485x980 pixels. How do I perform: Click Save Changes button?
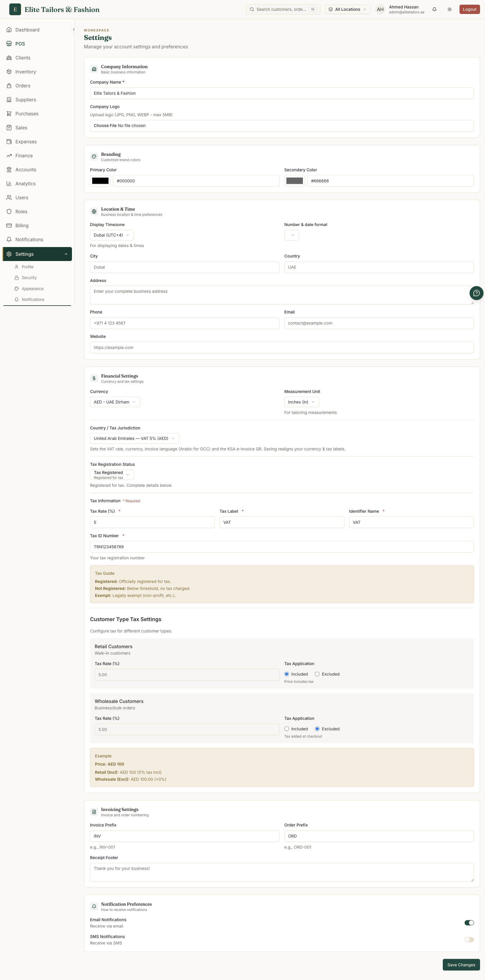tap(461, 965)
